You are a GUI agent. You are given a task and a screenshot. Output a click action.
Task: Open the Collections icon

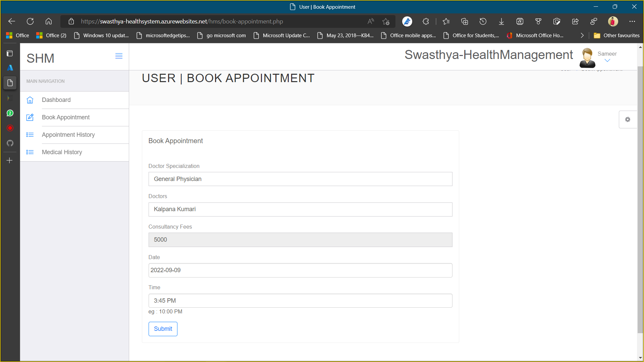tap(464, 21)
